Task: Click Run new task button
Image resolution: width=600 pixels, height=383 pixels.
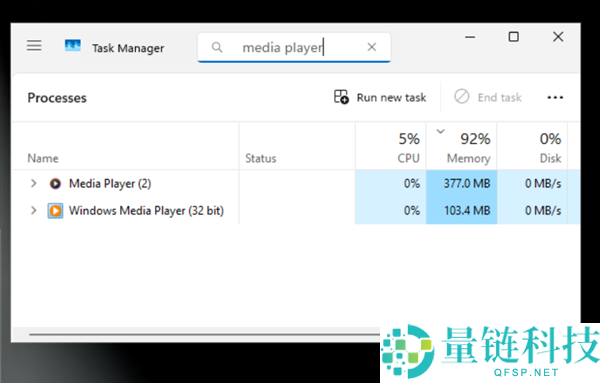Action: tap(380, 97)
